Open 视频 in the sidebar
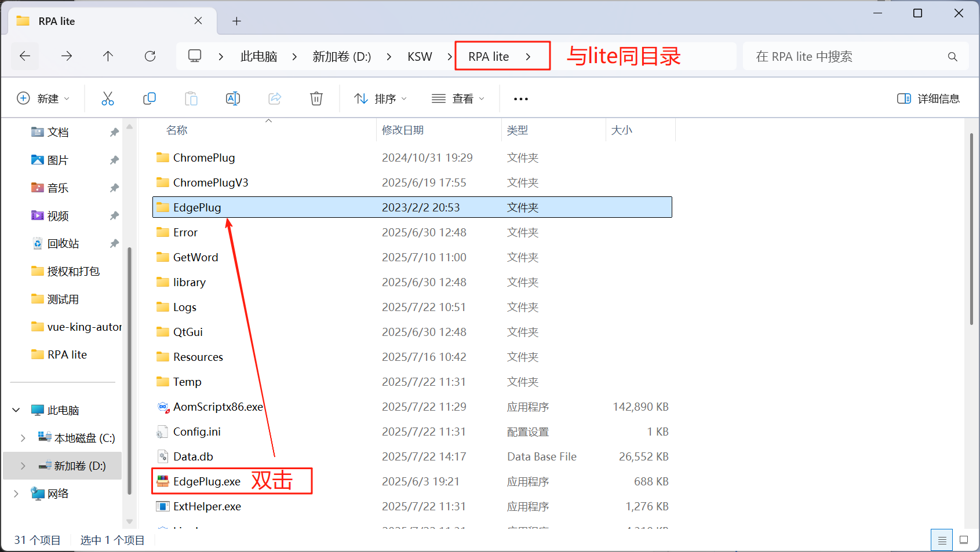This screenshot has height=552, width=980. pos(57,215)
